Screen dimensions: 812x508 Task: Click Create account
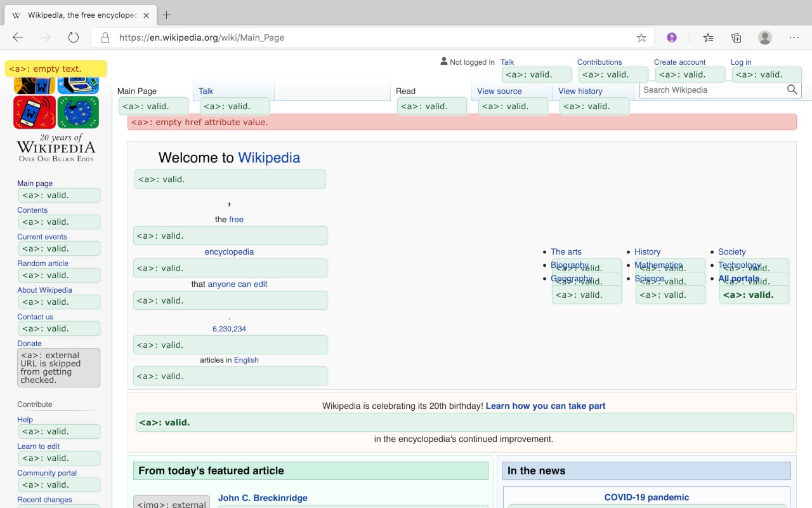[x=680, y=62]
